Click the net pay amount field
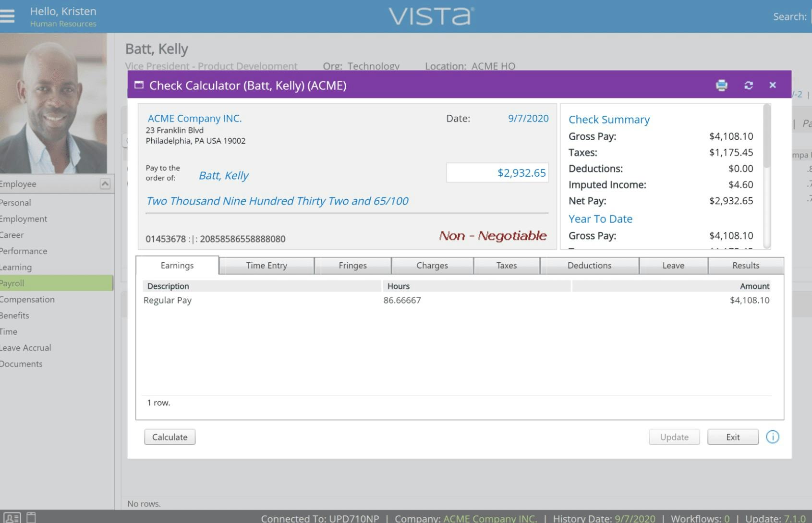Screen dimensions: 812x523 pos(497,173)
